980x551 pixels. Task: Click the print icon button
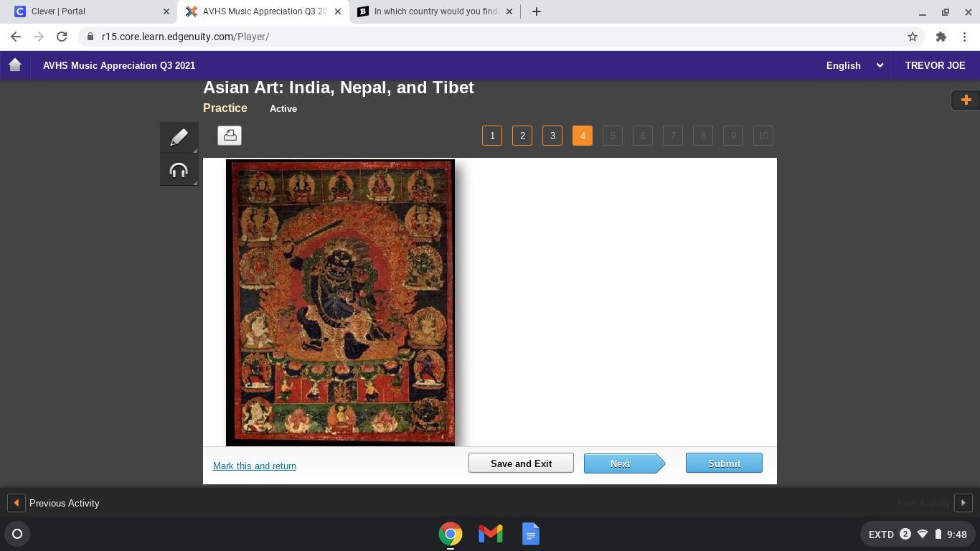point(230,135)
